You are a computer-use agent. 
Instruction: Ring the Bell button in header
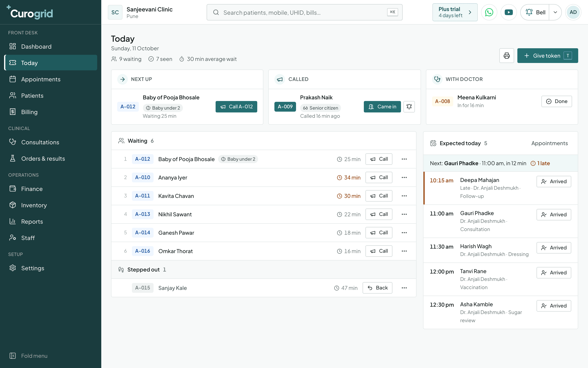pos(535,12)
